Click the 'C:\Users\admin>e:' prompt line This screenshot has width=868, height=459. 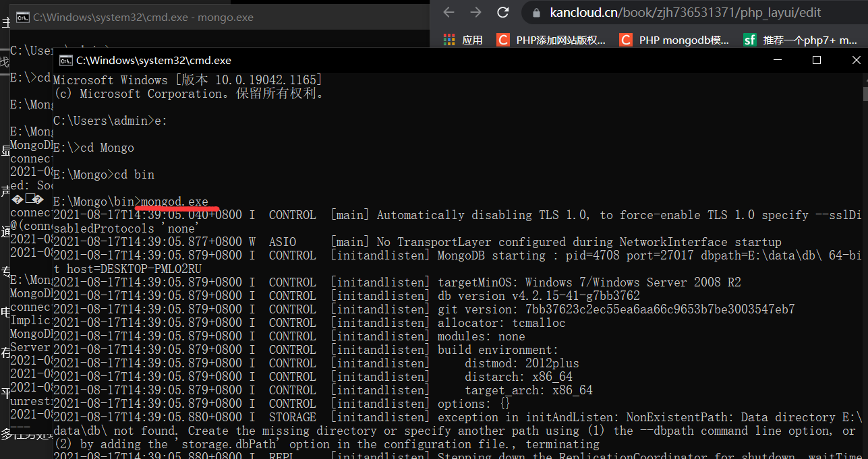click(111, 121)
